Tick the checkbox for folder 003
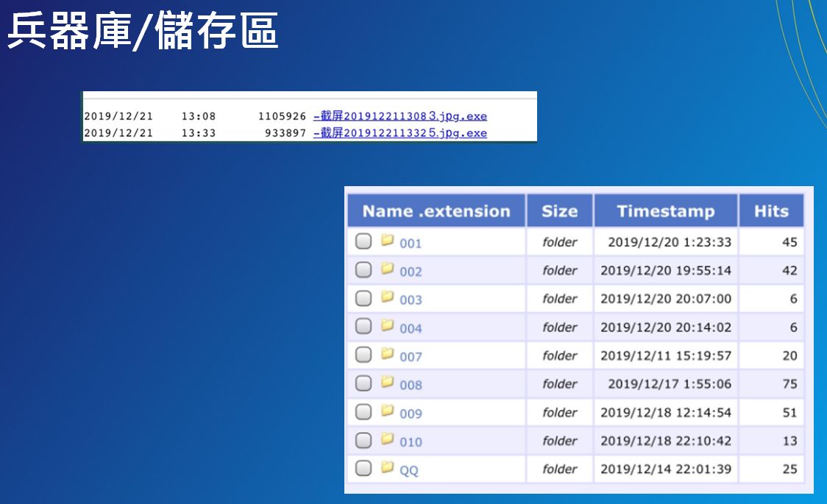Viewport: 827px width, 504px height. click(x=363, y=299)
